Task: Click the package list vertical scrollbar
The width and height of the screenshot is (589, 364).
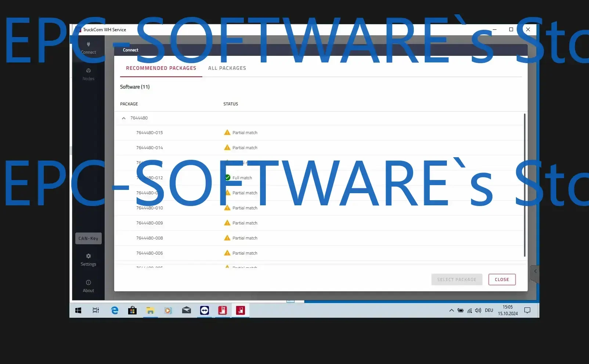Action: click(x=524, y=185)
